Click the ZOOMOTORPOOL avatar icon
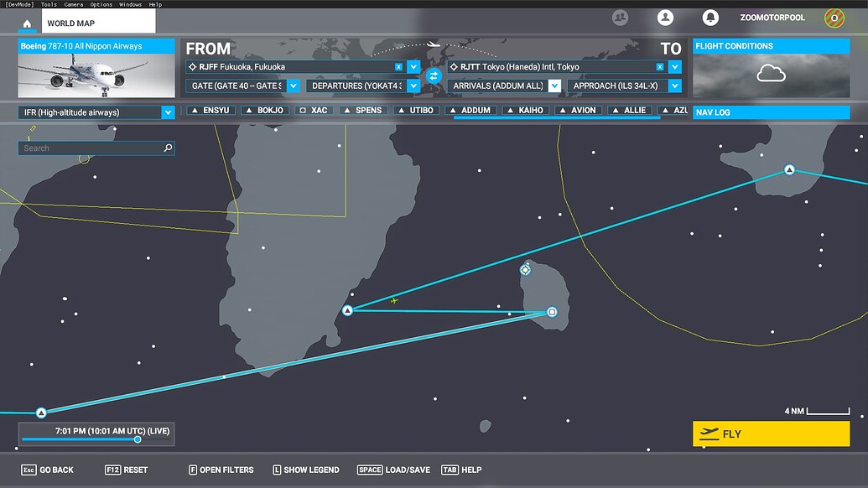The image size is (868, 488). point(833,17)
